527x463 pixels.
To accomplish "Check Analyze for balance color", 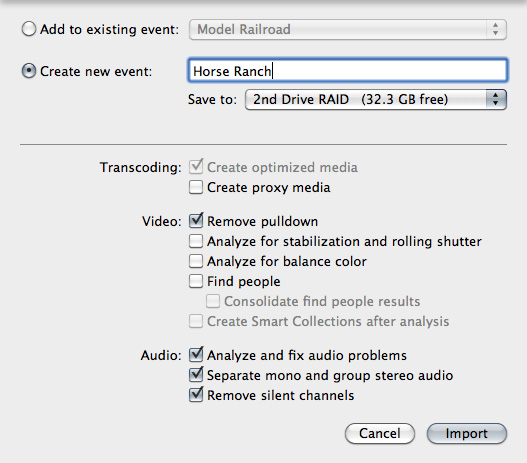I will (x=196, y=261).
